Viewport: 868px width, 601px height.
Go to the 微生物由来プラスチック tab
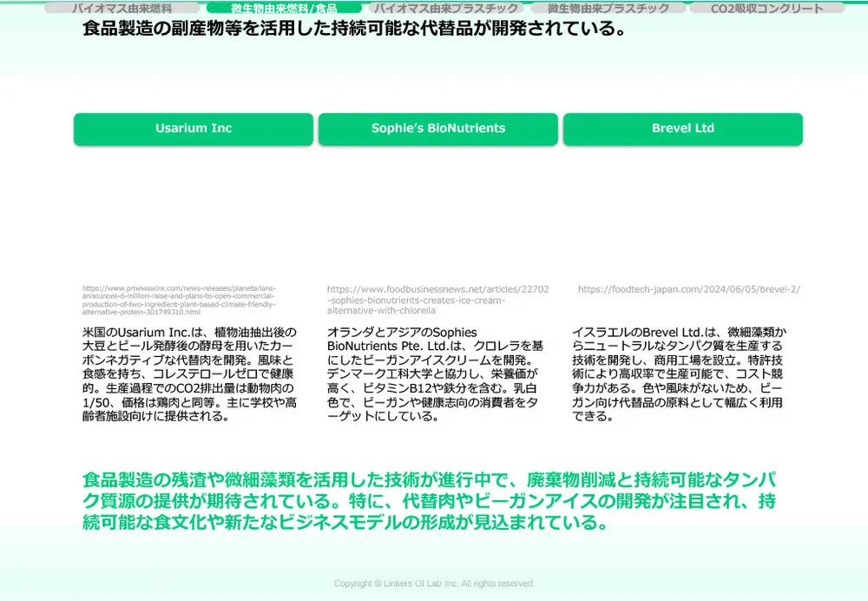(x=608, y=9)
